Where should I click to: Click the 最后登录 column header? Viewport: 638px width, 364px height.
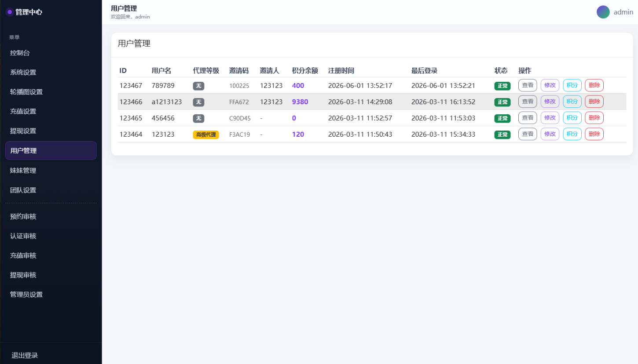click(x=425, y=71)
